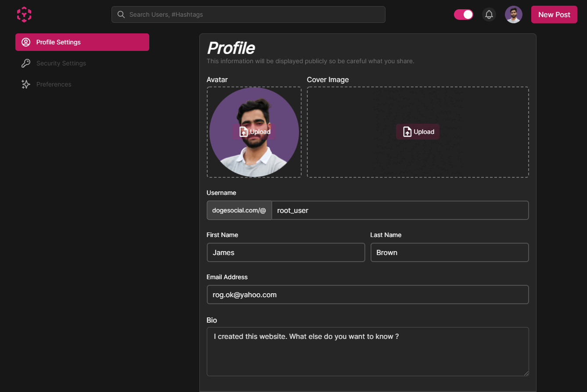The image size is (587, 392).
Task: Toggle the theme switch in the header
Action: point(464,14)
